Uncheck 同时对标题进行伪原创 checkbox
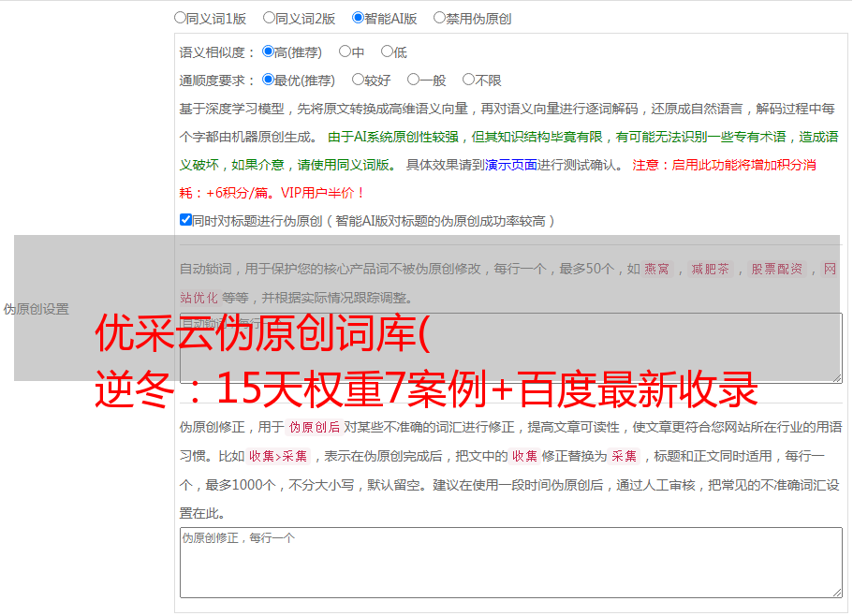This screenshot has width=853, height=616. click(185, 221)
